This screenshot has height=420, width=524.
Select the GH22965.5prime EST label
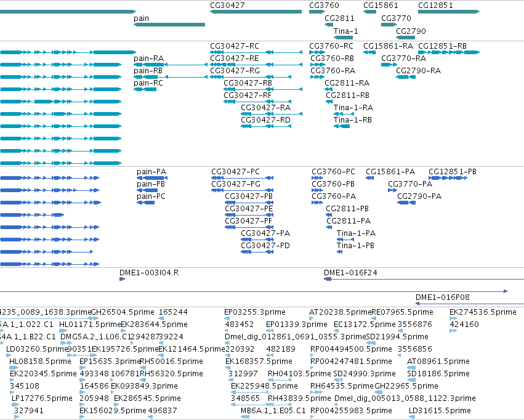(x=406, y=386)
